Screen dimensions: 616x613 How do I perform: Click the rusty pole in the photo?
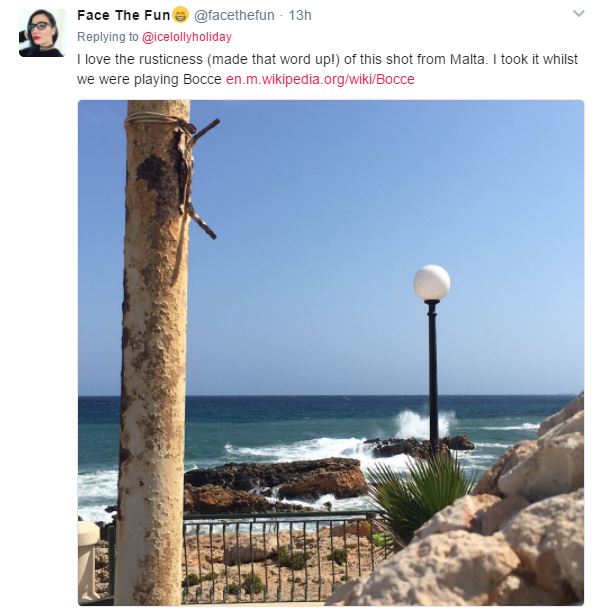[x=153, y=352]
